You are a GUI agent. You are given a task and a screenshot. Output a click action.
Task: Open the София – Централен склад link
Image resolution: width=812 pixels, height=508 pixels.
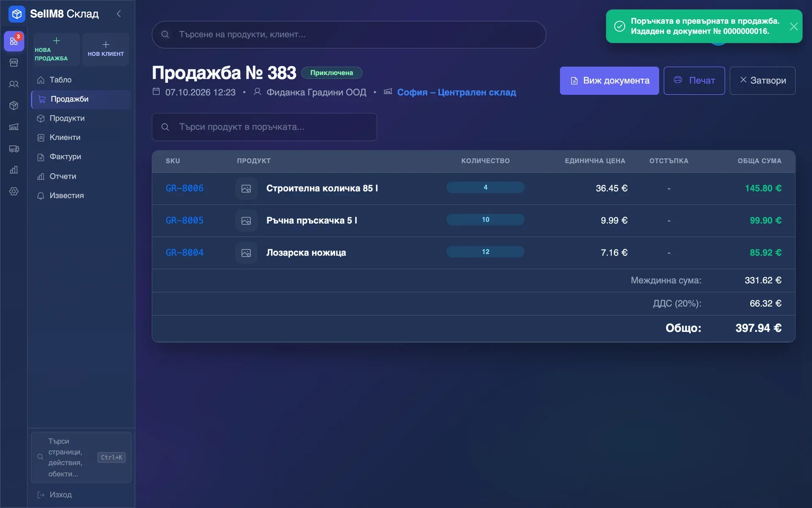(x=456, y=92)
